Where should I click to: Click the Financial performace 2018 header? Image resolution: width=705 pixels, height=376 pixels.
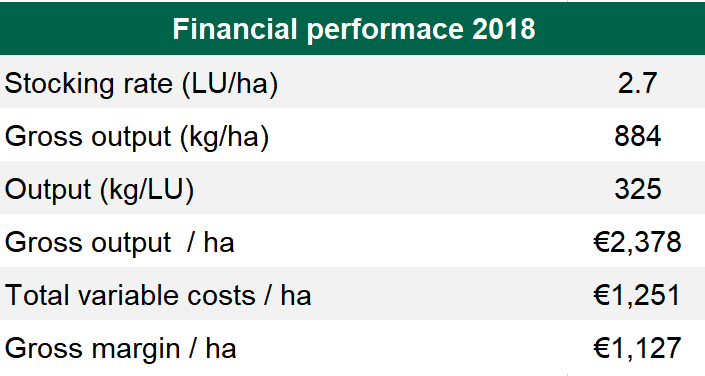click(x=354, y=29)
